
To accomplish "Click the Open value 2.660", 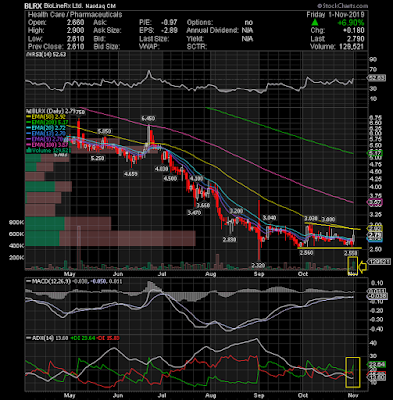I will 75,23.
